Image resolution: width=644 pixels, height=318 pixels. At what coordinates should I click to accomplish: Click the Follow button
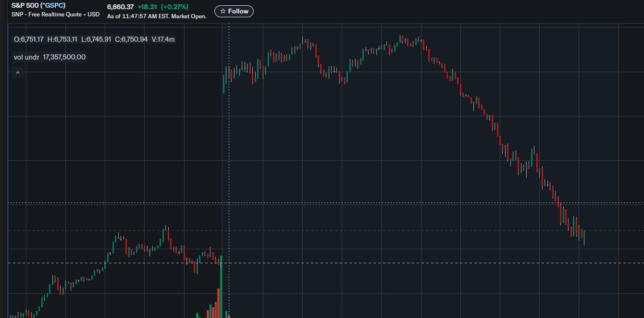[234, 11]
